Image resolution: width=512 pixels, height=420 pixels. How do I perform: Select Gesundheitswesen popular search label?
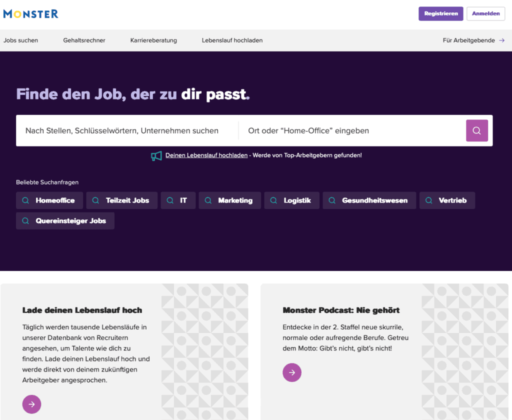(x=375, y=200)
